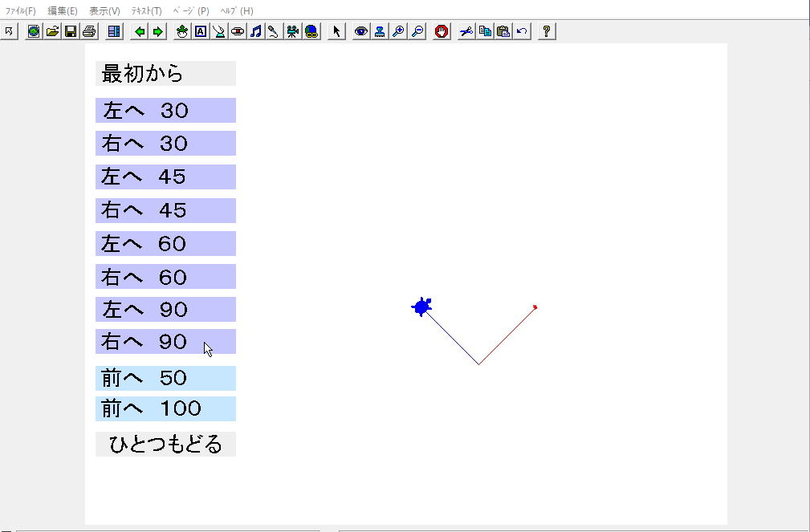The height and width of the screenshot is (532, 810).
Task: Click the music note melody icon
Action: click(256, 31)
